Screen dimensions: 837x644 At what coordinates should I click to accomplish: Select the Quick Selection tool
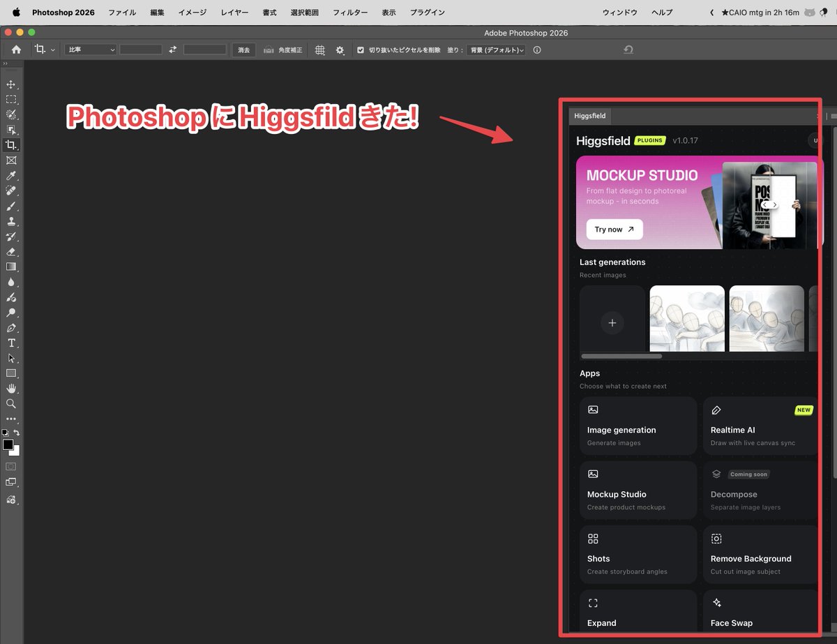point(11,114)
